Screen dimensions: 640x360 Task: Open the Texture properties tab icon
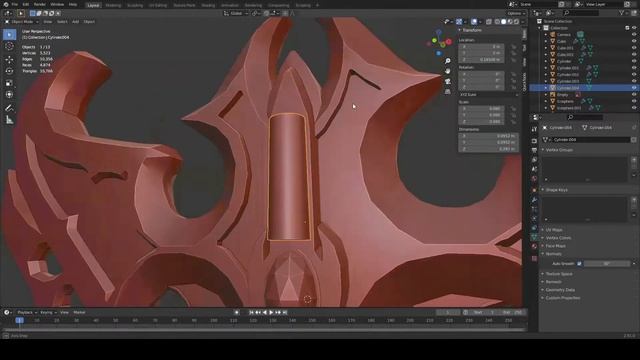coord(534,258)
